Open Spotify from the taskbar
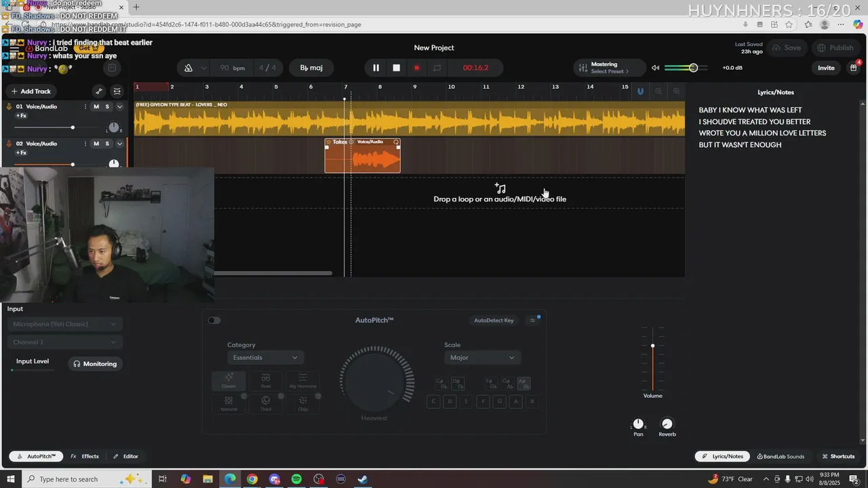The image size is (868, 488). [x=296, y=479]
